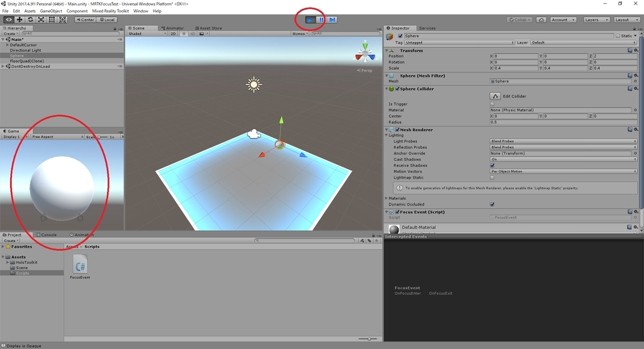Image resolution: width=644 pixels, height=349 pixels.
Task: Expand DontDestroyOnLoad scene
Action: pos(3,66)
